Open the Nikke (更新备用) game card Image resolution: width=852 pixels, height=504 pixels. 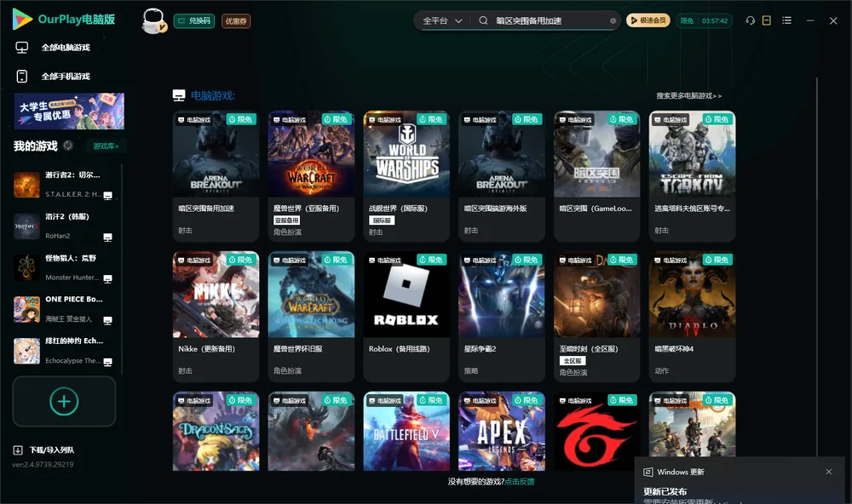coord(216,317)
